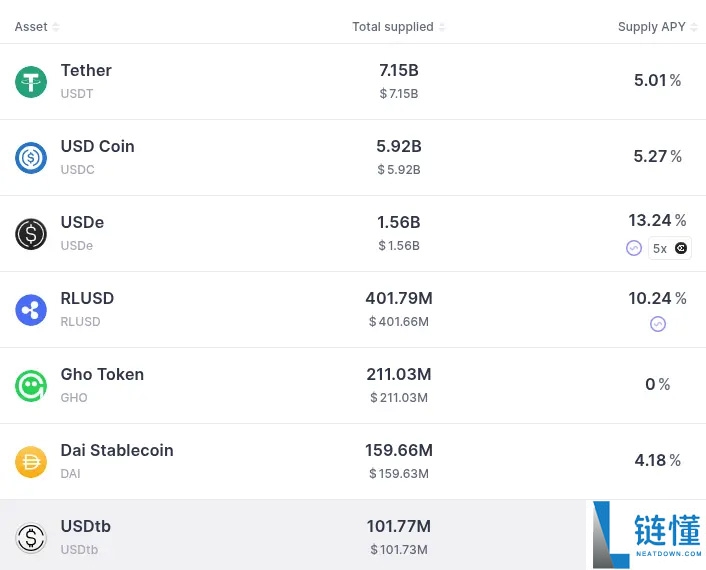
Task: Open the Dai Stablecoin asset name
Action: (117, 451)
